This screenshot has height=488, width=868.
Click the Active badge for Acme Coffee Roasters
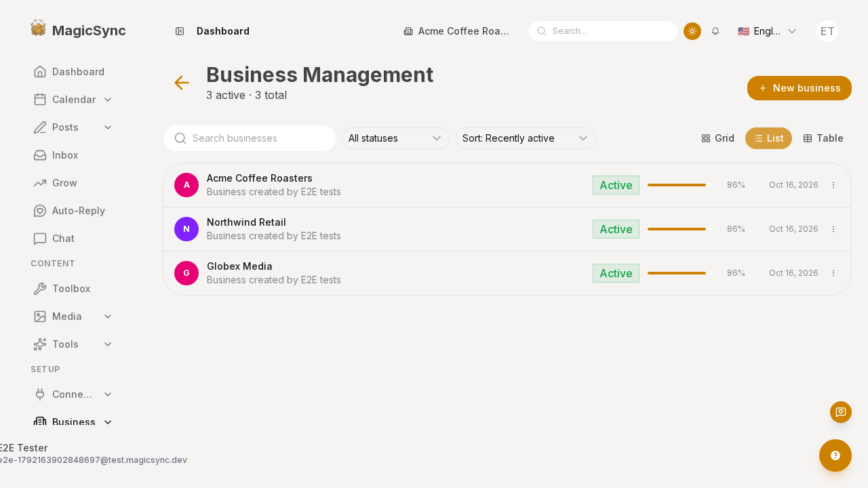(x=616, y=185)
